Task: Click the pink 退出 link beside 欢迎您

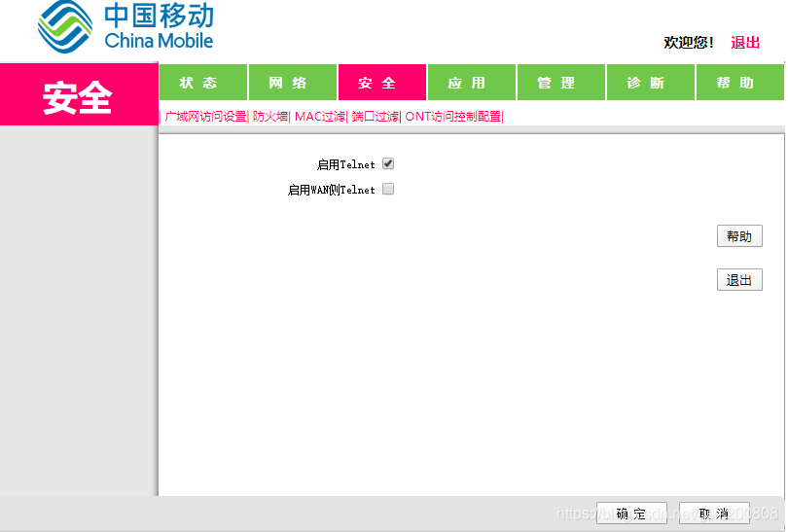Action: (x=745, y=43)
